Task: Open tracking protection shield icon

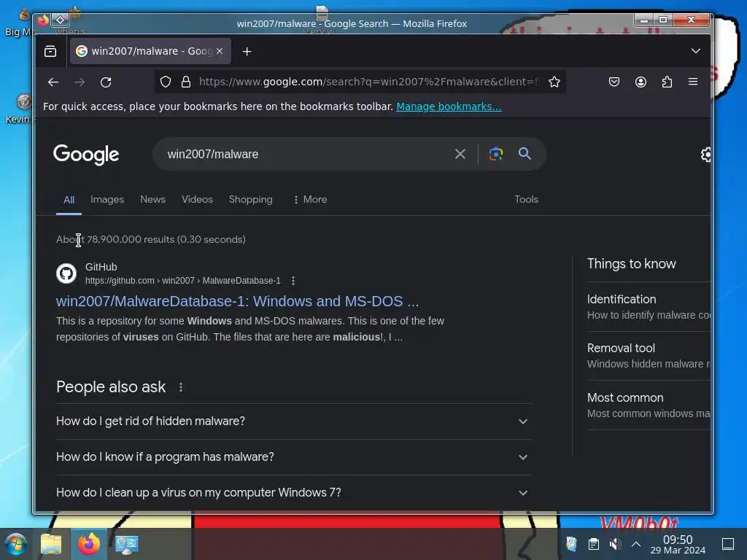Action: [166, 82]
